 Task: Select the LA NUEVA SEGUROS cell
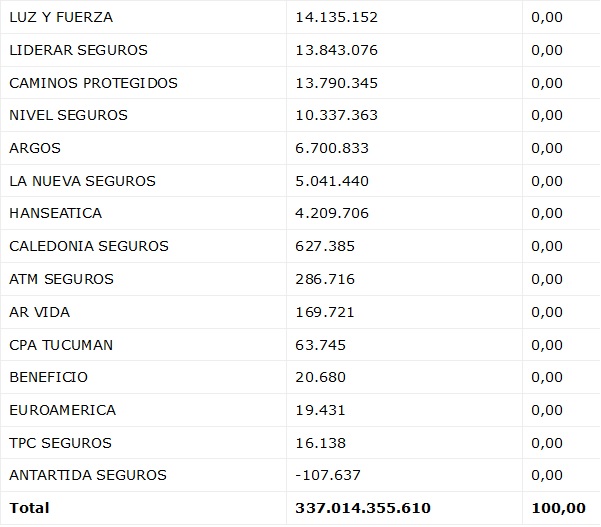82,181
